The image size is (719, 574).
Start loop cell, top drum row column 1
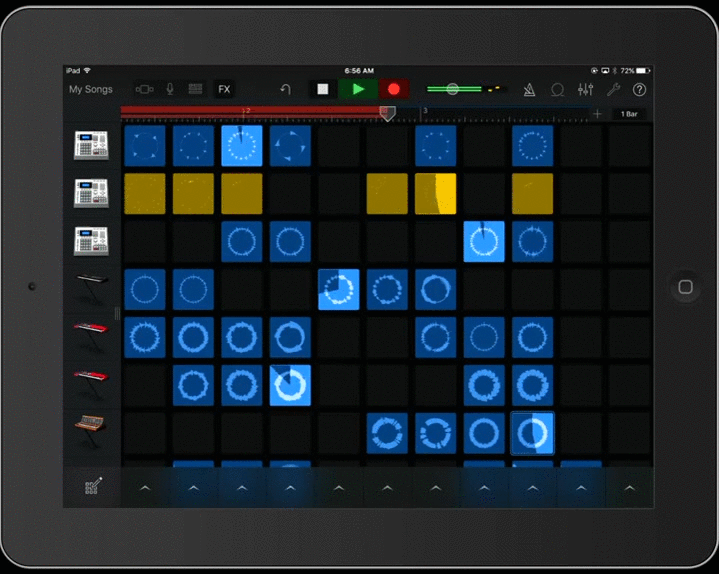pos(145,145)
